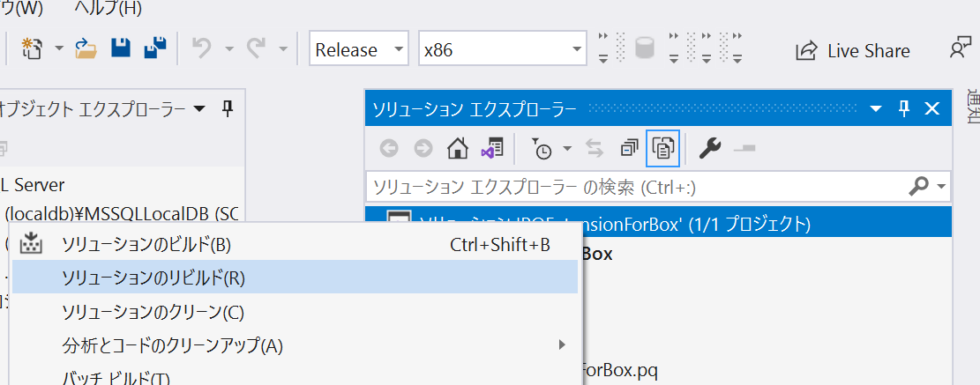980x385 pixels.
Task: Choose ソリューションのクリーン(C) menu item
Action: [x=295, y=311]
